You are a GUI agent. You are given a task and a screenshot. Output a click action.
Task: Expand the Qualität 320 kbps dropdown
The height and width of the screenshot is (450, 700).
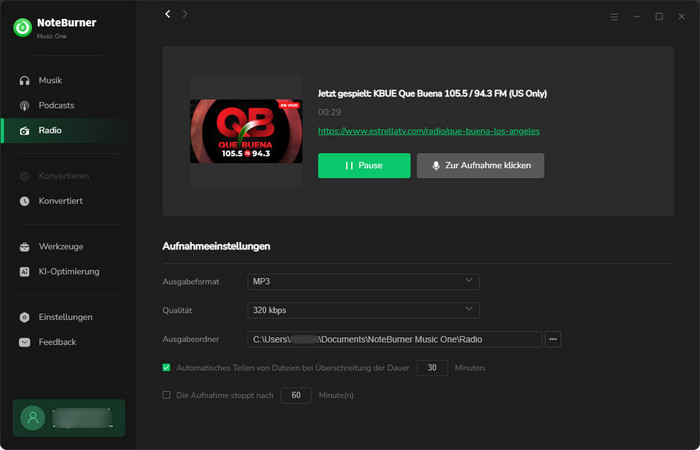pyautogui.click(x=363, y=310)
